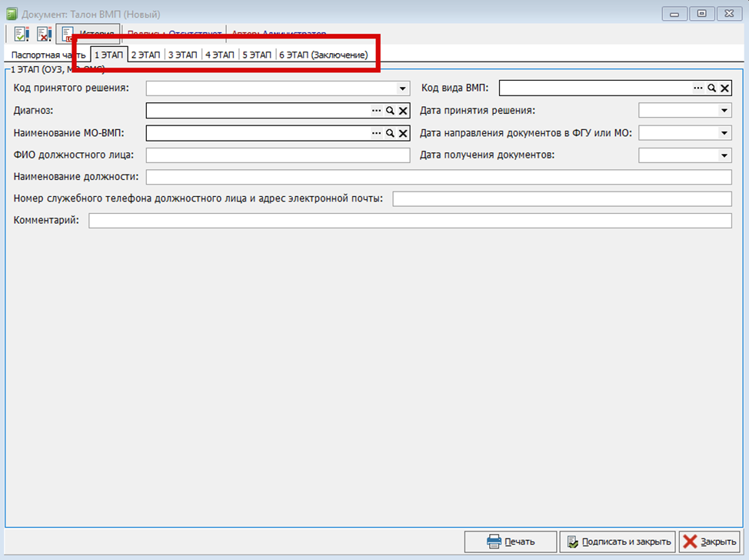This screenshot has height=560, width=749.
Task: Click the document-with-green-checkmark toolbar icon
Action: (21, 34)
